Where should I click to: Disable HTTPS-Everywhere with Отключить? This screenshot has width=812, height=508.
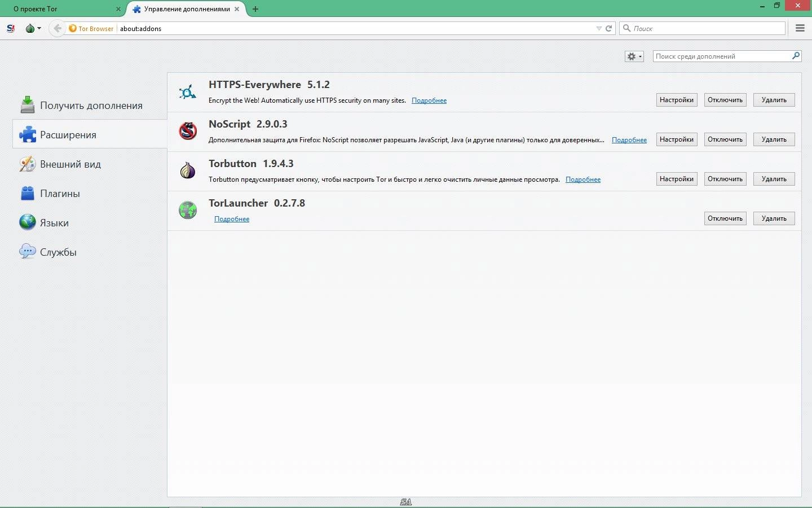pos(725,100)
